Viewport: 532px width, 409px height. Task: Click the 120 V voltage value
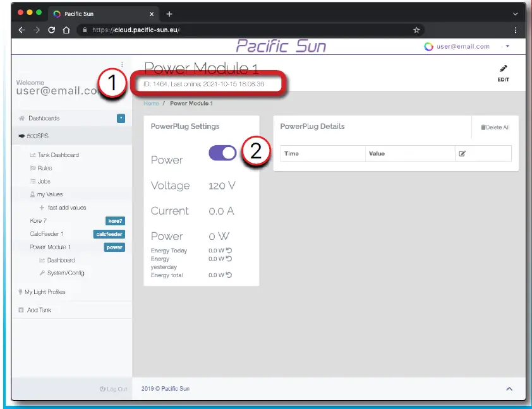(x=222, y=186)
